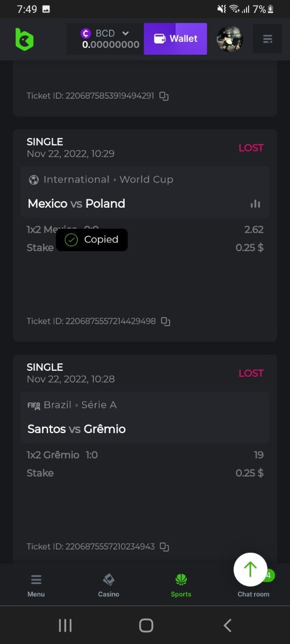This screenshot has width=290, height=644.
Task: Open the Wallet
Action: click(176, 39)
